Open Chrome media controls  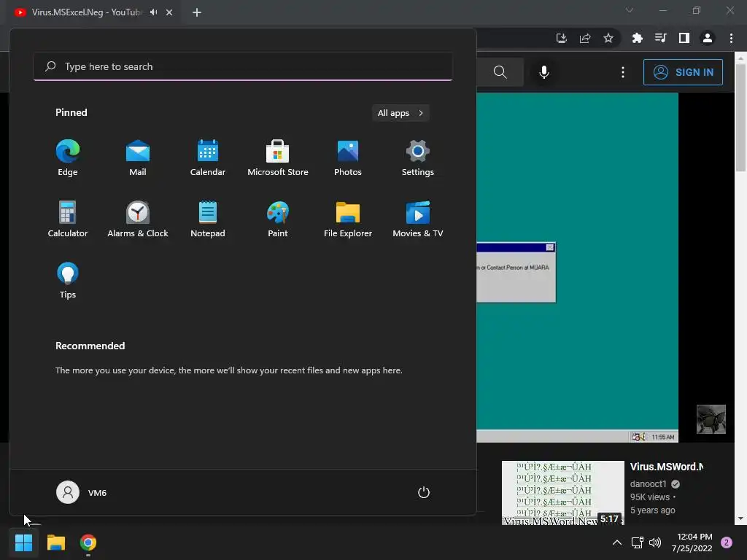coord(660,38)
